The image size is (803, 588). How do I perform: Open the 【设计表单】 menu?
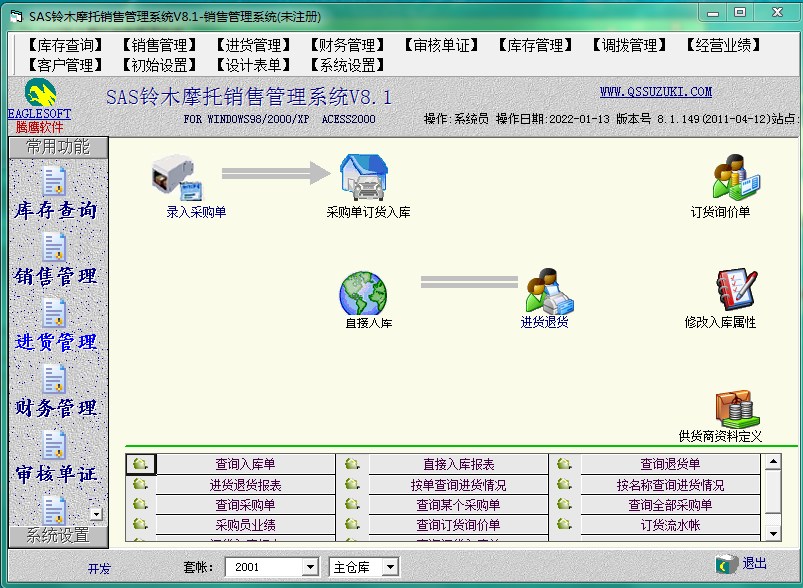(x=253, y=65)
